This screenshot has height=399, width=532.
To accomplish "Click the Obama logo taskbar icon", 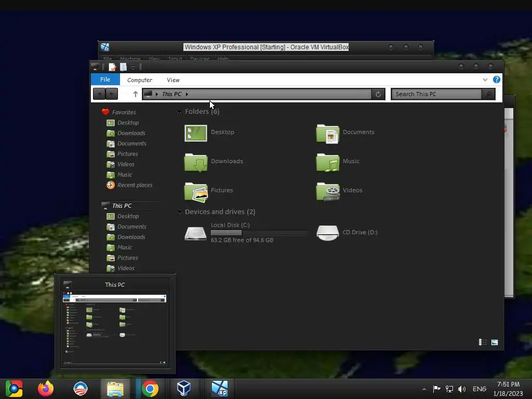I will tap(81, 389).
